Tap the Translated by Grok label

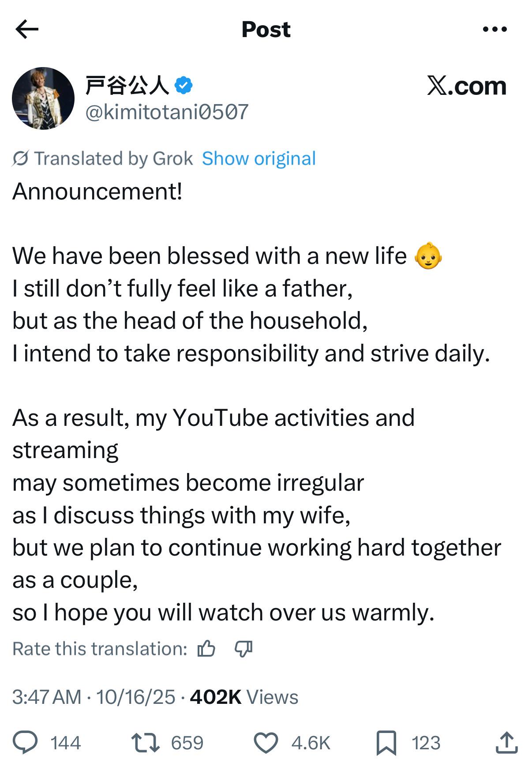[113, 159]
